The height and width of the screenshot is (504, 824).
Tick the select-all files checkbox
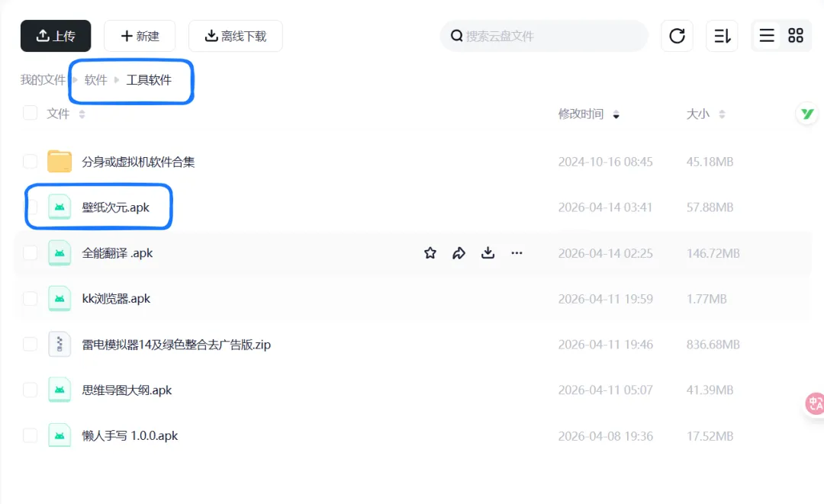point(31,113)
